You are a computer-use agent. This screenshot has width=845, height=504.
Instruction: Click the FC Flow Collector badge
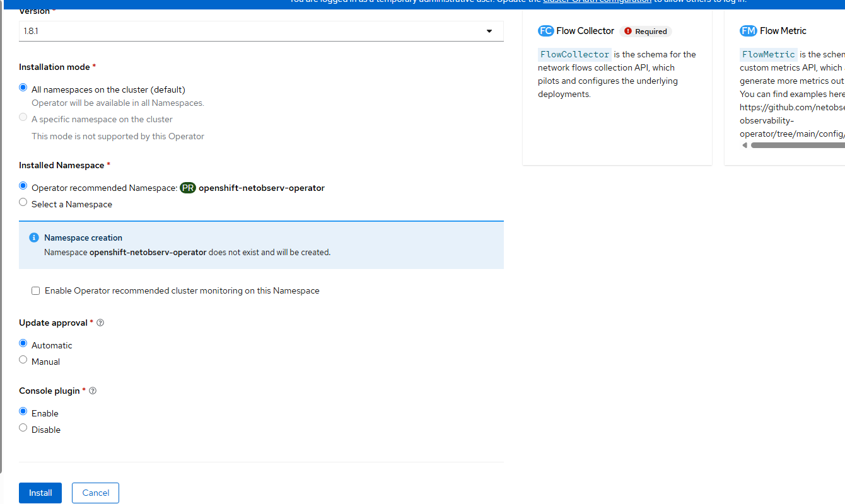[x=546, y=31]
